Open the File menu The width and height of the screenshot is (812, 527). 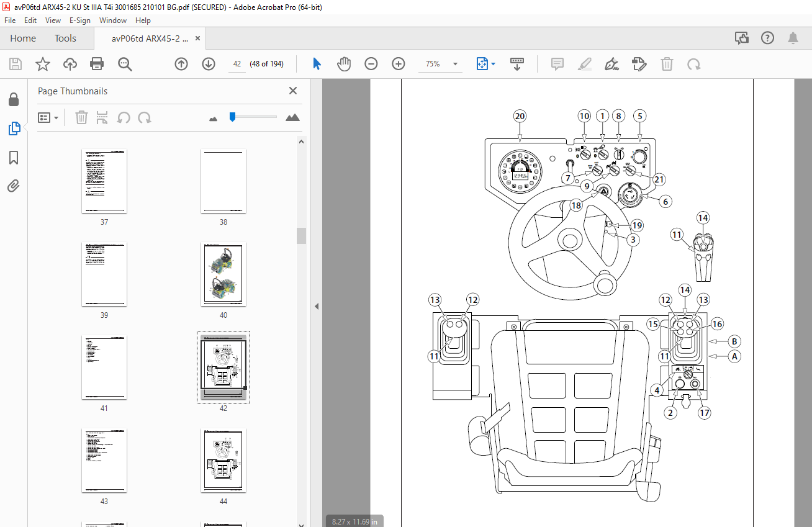coord(10,20)
